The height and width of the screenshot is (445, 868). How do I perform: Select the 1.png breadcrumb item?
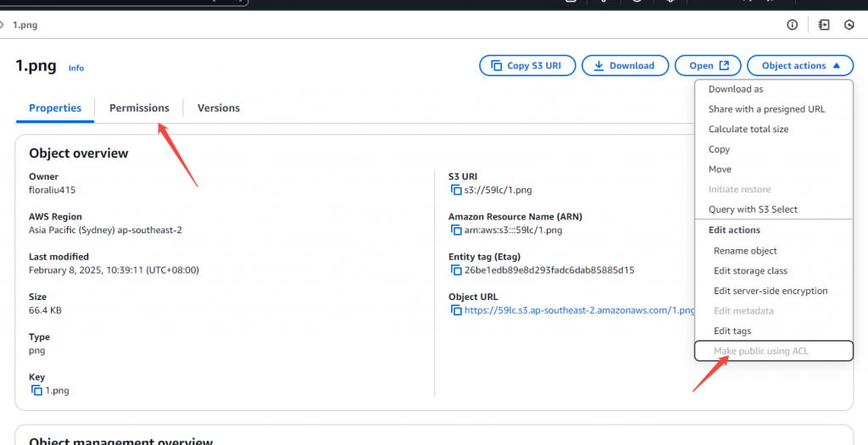click(25, 25)
